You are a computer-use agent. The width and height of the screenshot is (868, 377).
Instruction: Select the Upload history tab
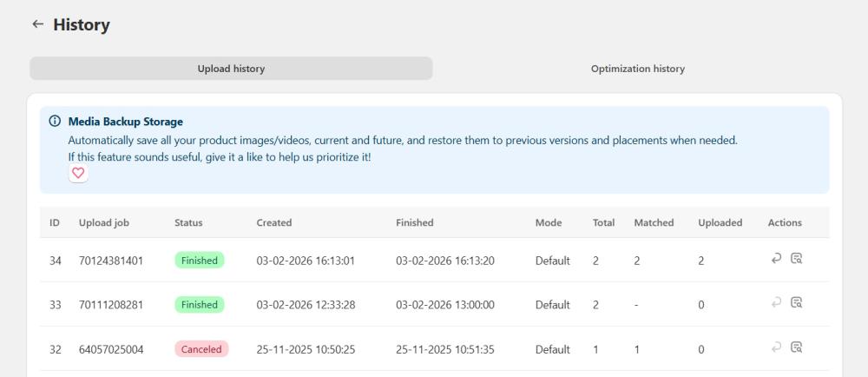[x=231, y=69]
